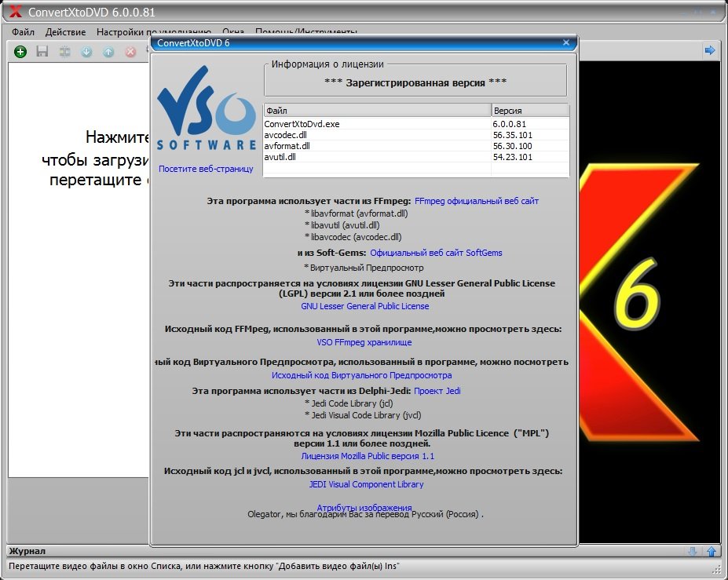Click the Атрибуты изображения link
This screenshot has width=728, height=580.
tap(364, 507)
